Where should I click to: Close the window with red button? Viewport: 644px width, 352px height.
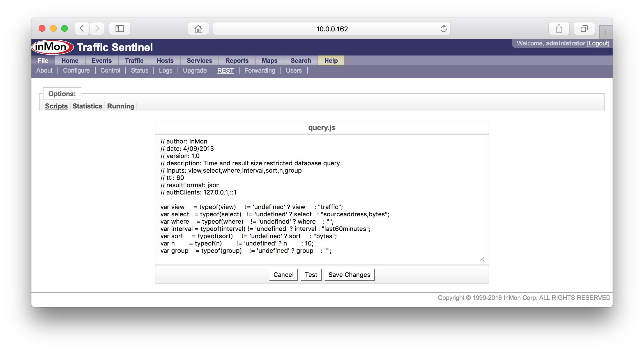42,28
